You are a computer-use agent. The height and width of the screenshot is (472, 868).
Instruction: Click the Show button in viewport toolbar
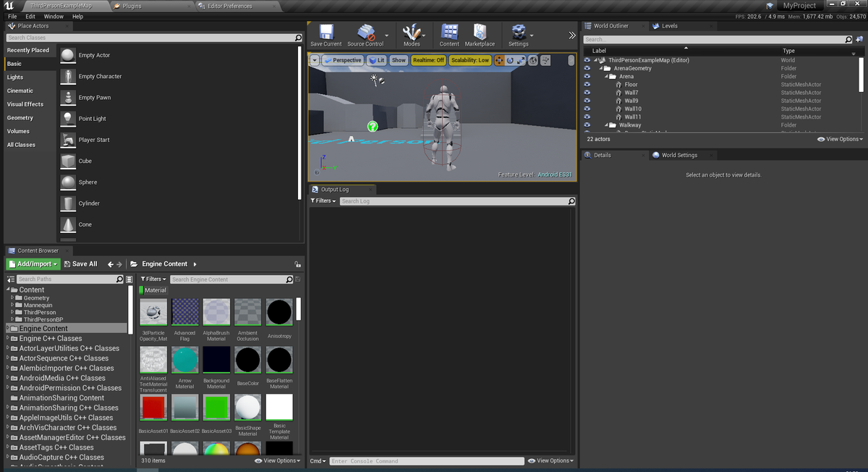399,60
